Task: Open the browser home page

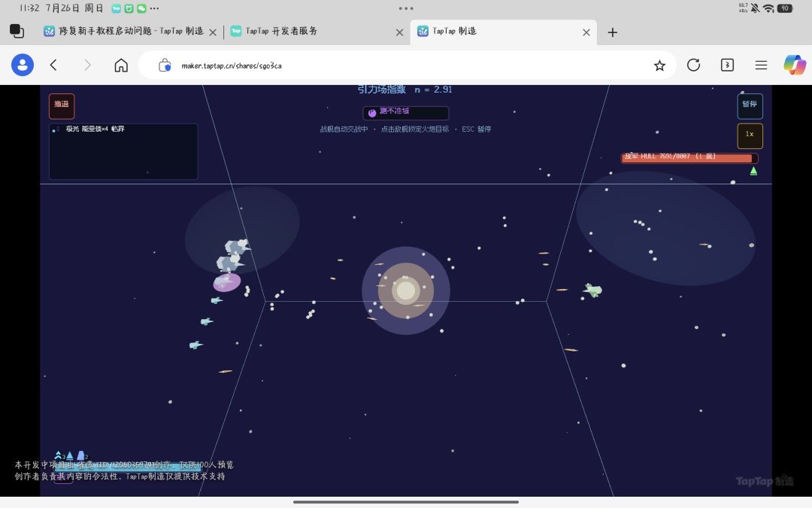Action: 121,65
